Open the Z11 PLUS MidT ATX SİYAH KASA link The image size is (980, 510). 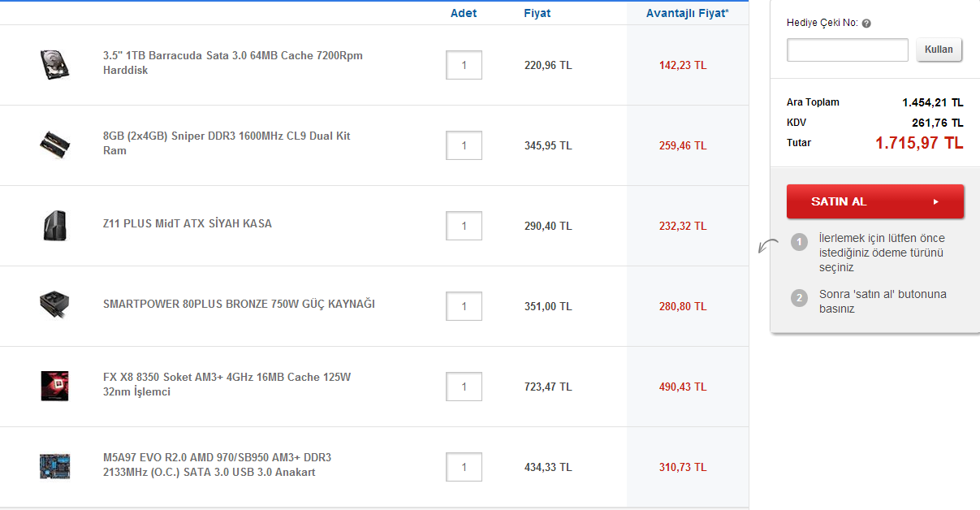coord(188,224)
